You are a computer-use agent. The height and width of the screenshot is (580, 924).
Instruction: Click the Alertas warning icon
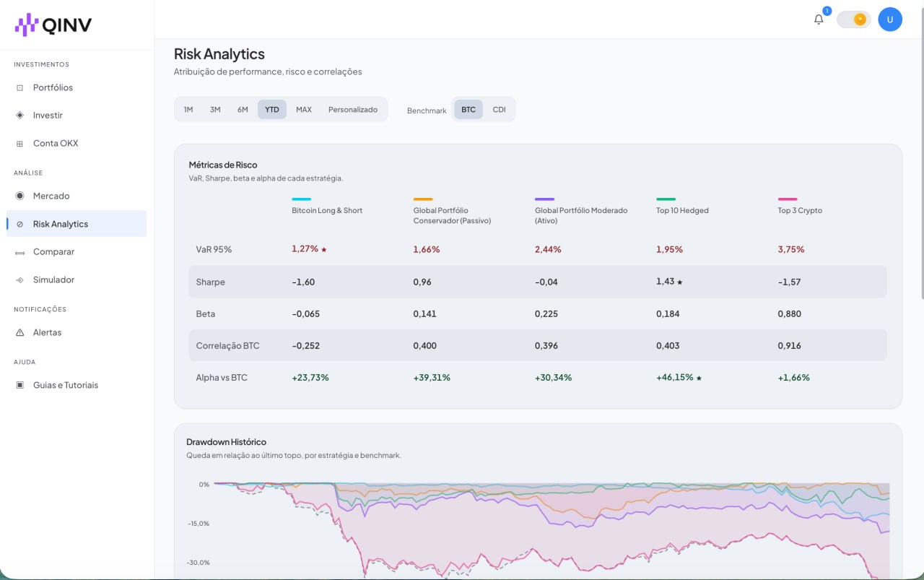click(19, 332)
